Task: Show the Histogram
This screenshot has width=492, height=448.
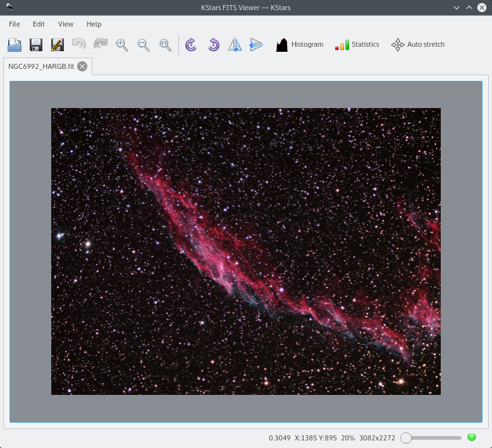Action: pyautogui.click(x=300, y=45)
